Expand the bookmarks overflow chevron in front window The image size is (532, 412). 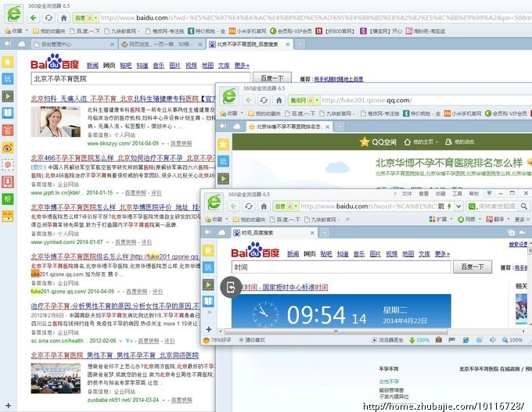[347, 220]
